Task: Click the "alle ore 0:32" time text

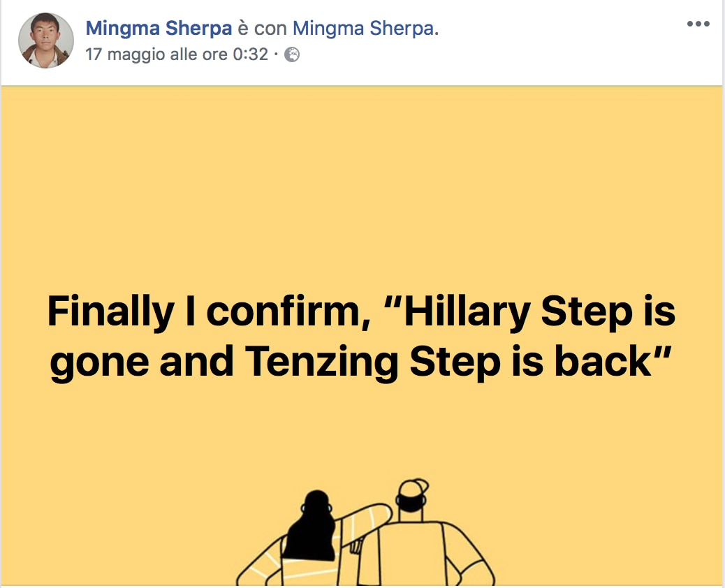Action: pos(219,54)
